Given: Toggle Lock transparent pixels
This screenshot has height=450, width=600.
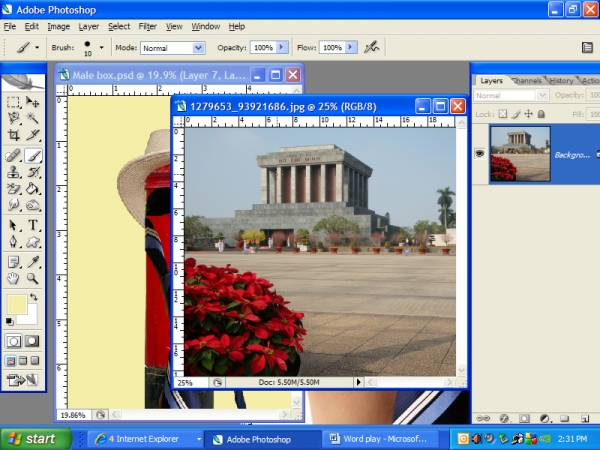Looking at the screenshot, I should (x=503, y=114).
